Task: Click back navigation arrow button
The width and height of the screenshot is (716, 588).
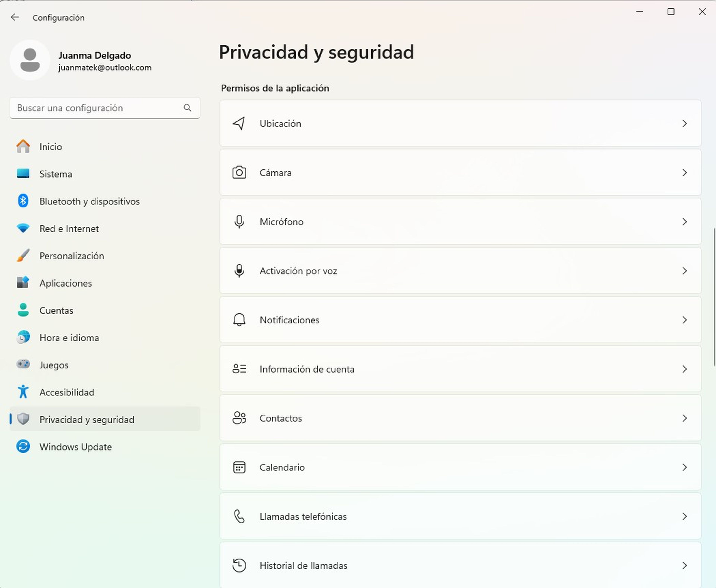Action: point(15,17)
